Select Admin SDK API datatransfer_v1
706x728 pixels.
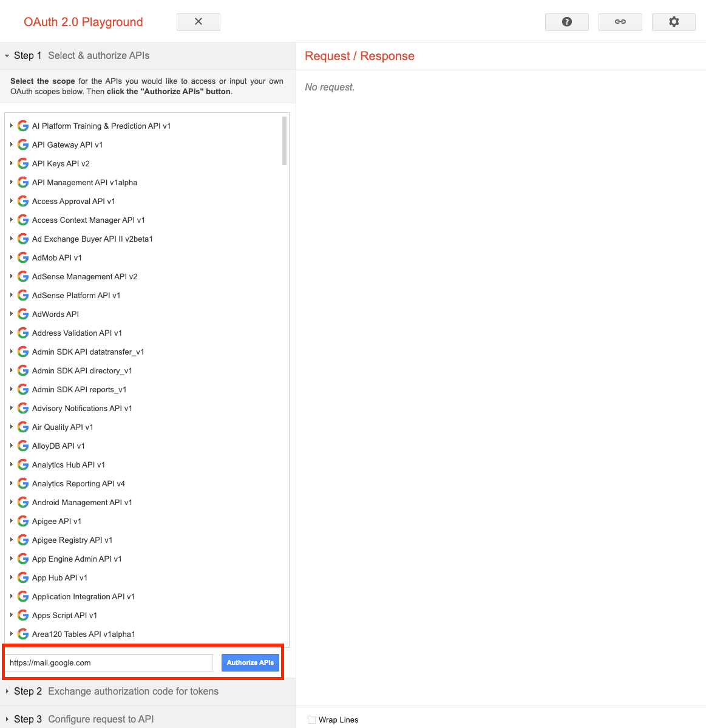coord(88,352)
